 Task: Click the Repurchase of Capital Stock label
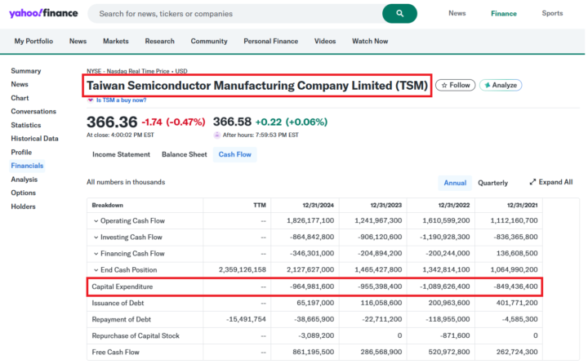point(136,336)
